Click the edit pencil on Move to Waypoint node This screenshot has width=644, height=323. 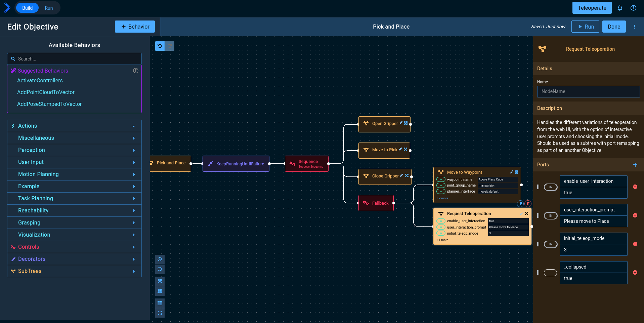tap(512, 172)
